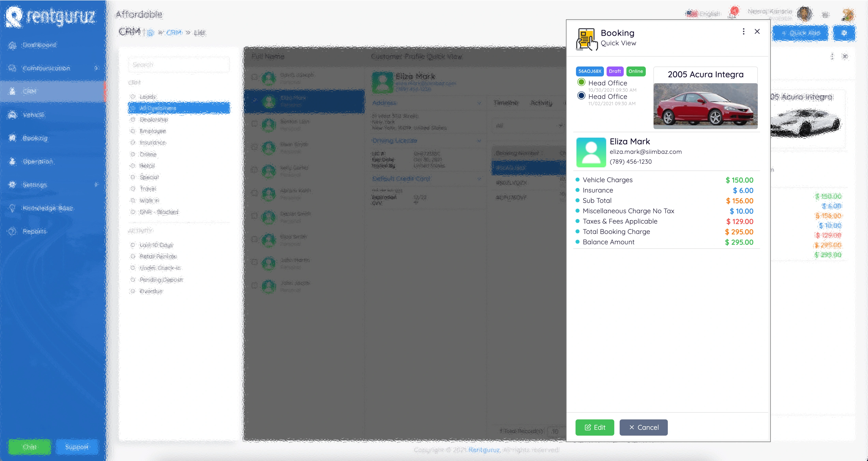Click the 2005 Acura Integra car thumbnail
868x461 pixels.
(705, 106)
